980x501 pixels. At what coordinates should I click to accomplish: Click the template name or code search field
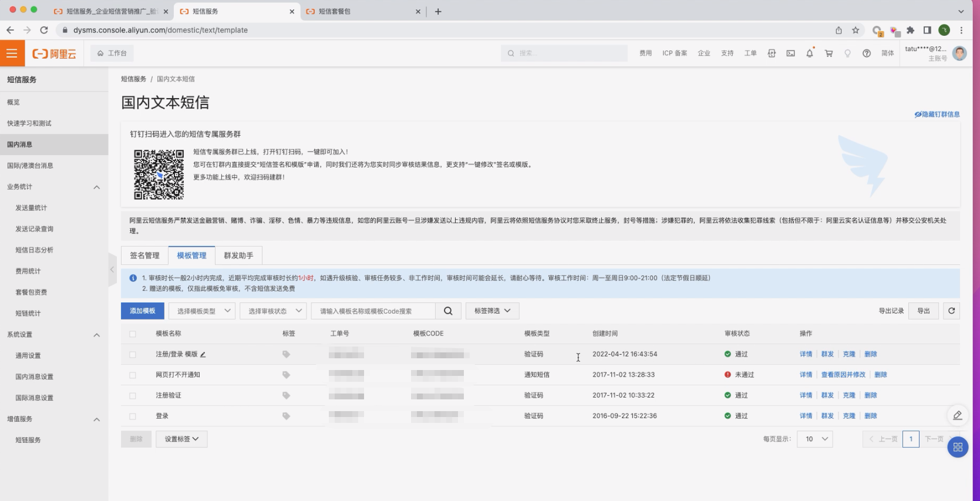click(x=373, y=311)
